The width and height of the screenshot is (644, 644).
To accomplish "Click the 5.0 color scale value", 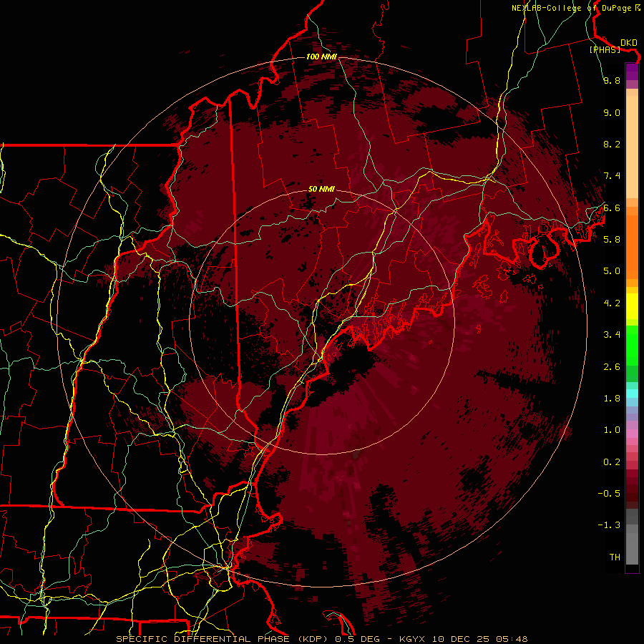I will click(612, 271).
